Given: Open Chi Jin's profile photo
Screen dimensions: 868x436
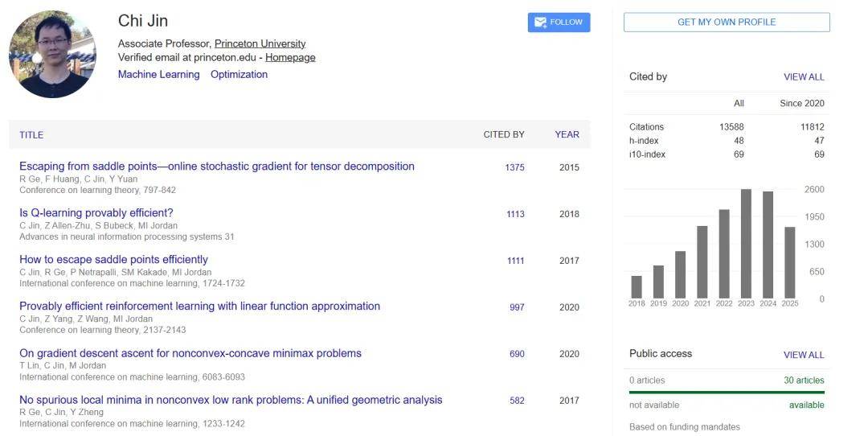Looking at the screenshot, I should [x=52, y=54].
